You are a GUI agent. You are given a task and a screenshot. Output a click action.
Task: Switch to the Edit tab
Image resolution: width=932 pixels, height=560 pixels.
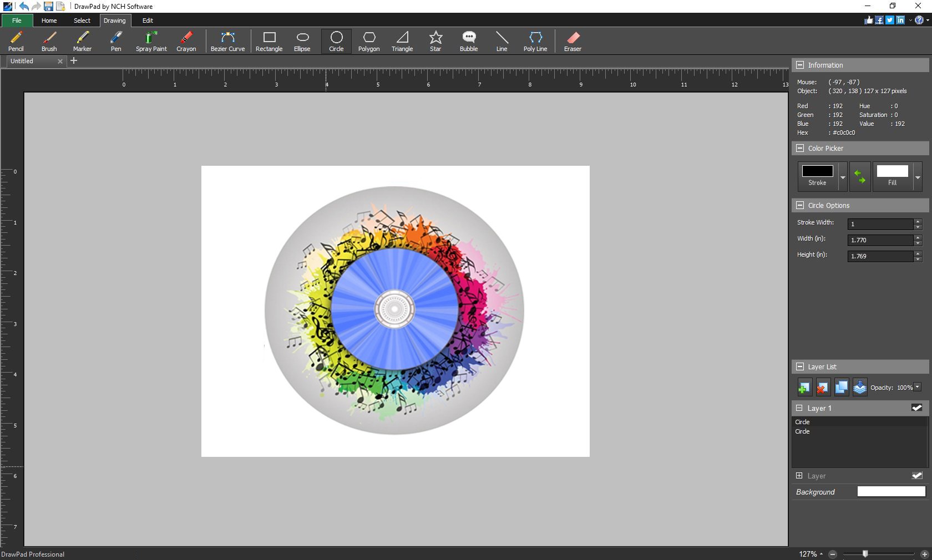(x=147, y=21)
